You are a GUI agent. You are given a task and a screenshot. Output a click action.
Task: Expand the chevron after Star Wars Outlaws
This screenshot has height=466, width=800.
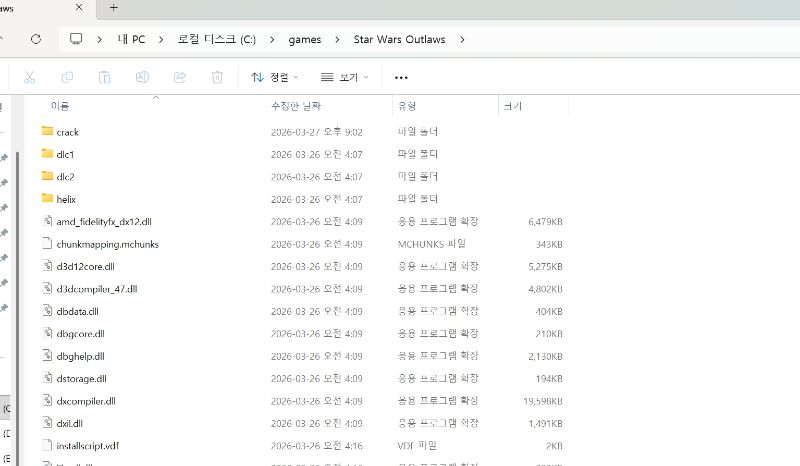(461, 39)
